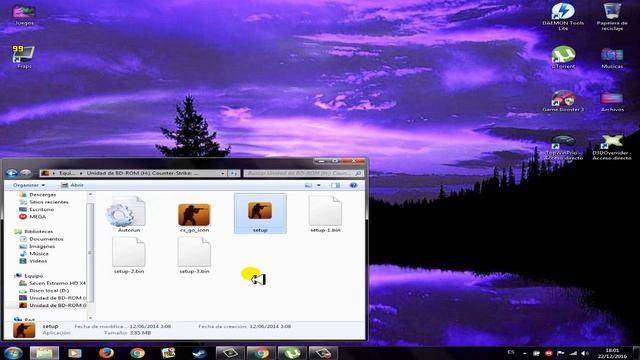This screenshot has width=640, height=360.
Task: Click the Windows Explorer taskbar button
Action: [x=44, y=353]
